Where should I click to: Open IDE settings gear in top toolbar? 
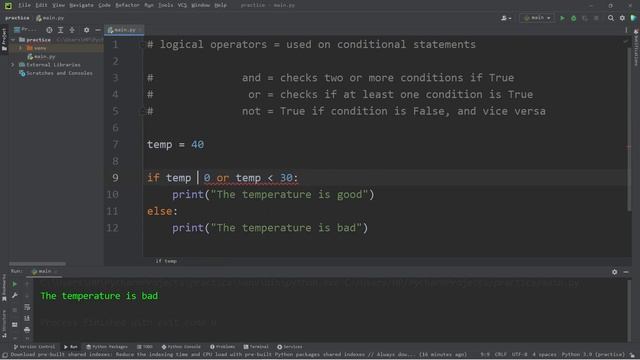click(x=622, y=18)
